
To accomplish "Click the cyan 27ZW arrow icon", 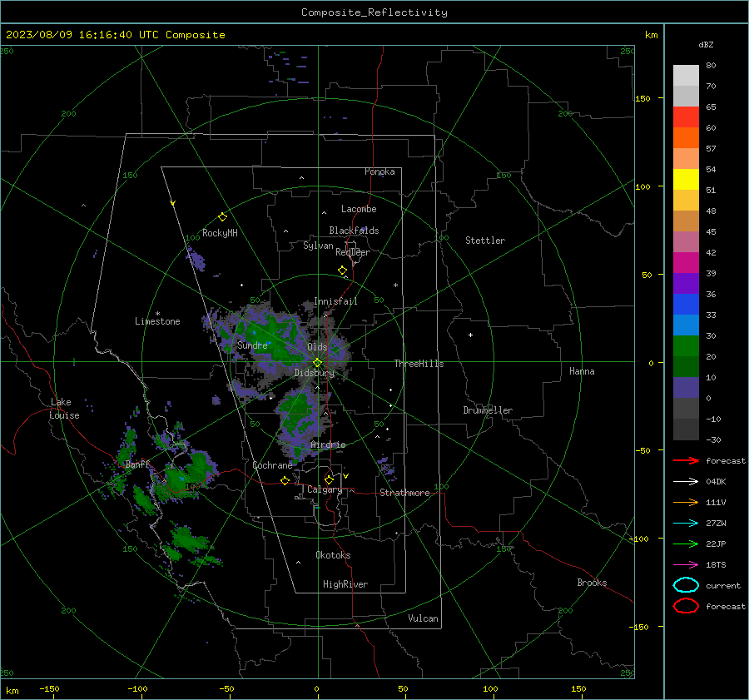I will (x=686, y=524).
